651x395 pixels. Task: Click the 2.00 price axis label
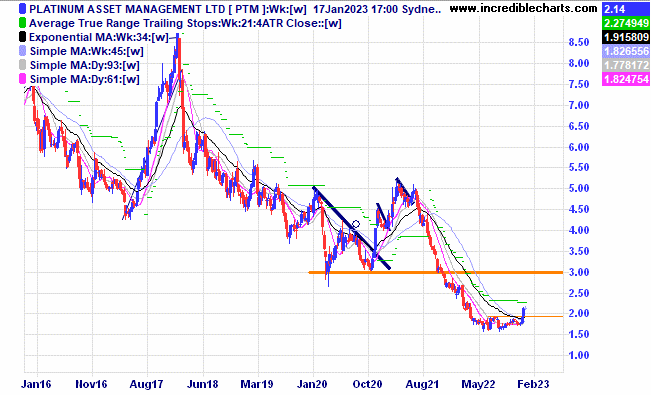point(579,314)
